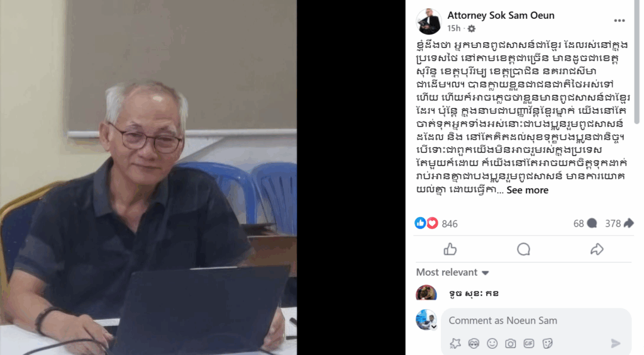Click the Comment as Noeun Sam field
The height and width of the screenshot is (355, 644).
536,320
